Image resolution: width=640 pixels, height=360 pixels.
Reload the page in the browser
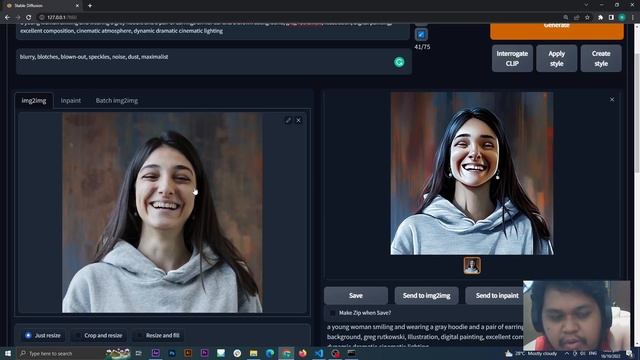coord(29,17)
